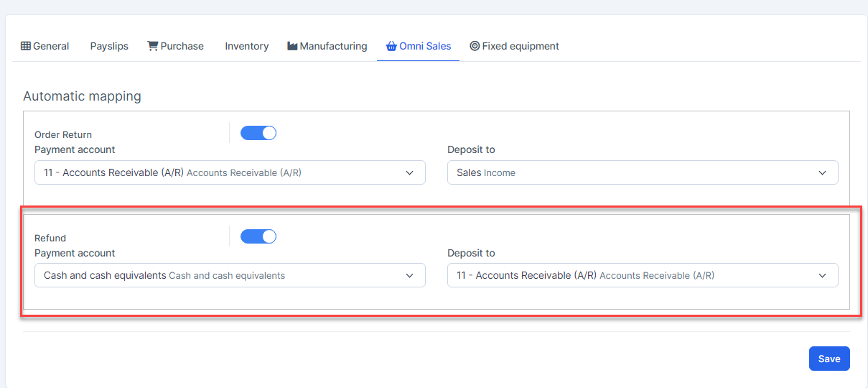The image size is (868, 388).
Task: Open Refund Deposit to Accounts Receivable dropdown
Action: click(x=643, y=275)
